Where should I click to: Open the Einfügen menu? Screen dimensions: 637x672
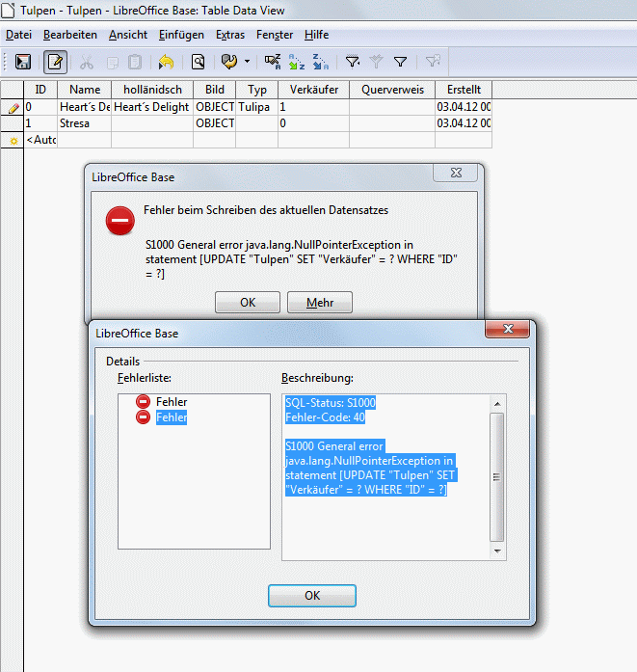181,35
